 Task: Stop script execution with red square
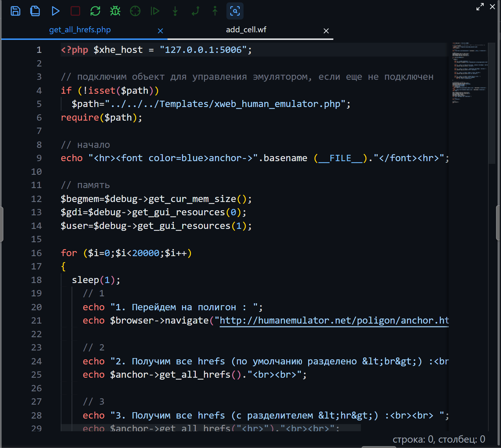(75, 11)
